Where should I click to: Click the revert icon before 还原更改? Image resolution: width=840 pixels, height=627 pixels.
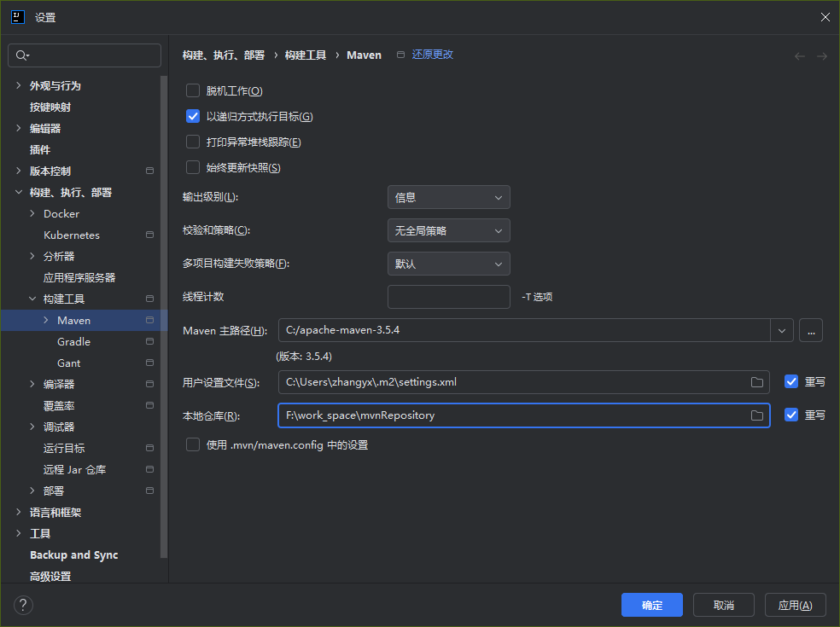[400, 54]
